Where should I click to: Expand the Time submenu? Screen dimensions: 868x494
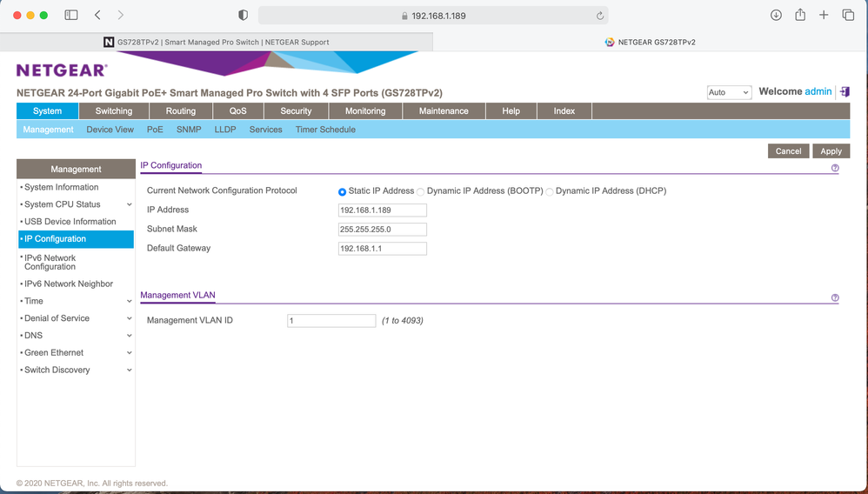point(129,301)
